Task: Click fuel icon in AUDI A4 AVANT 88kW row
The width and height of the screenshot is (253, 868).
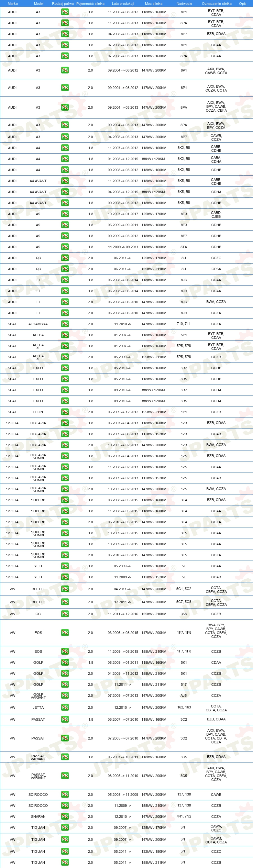Action: (x=65, y=192)
